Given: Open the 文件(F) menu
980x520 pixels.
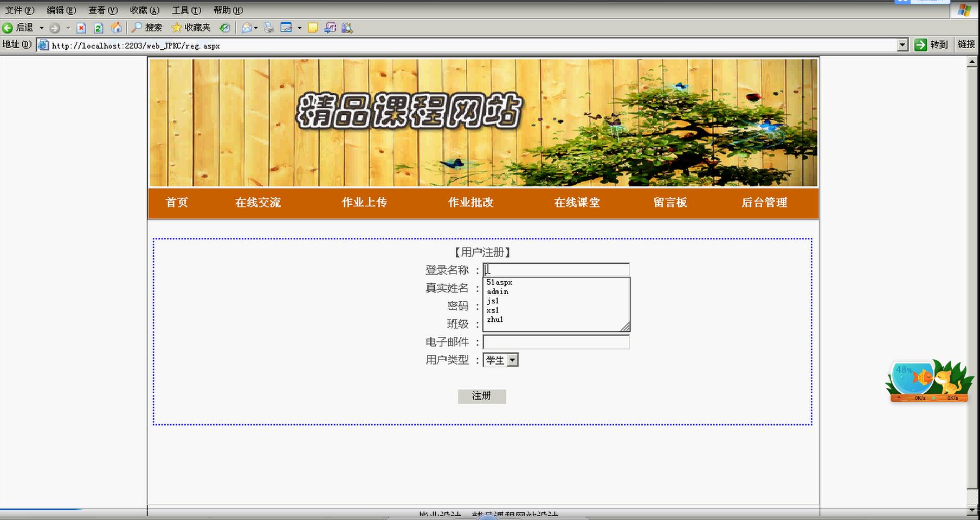Looking at the screenshot, I should 20,10.
